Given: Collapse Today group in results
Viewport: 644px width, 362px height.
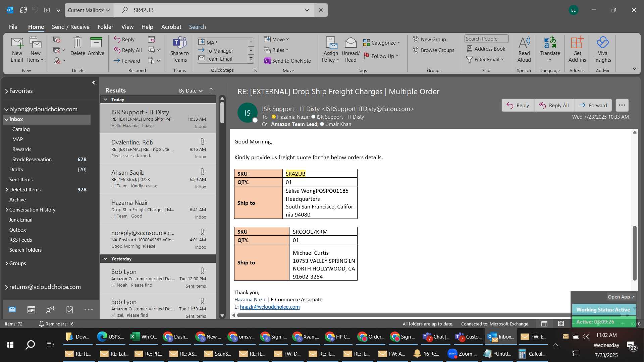Looking at the screenshot, I should (x=105, y=99).
